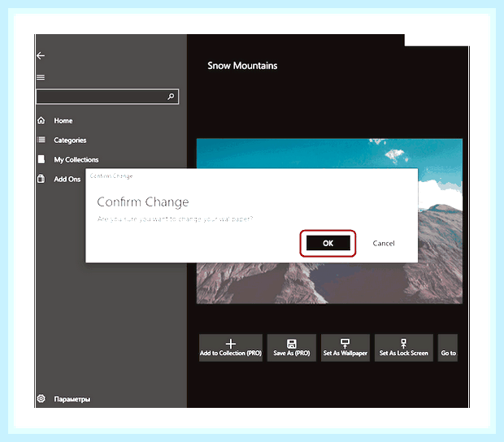Focus the sidebar search field
Image resolution: width=504 pixels, height=442 pixels.
coord(107,97)
